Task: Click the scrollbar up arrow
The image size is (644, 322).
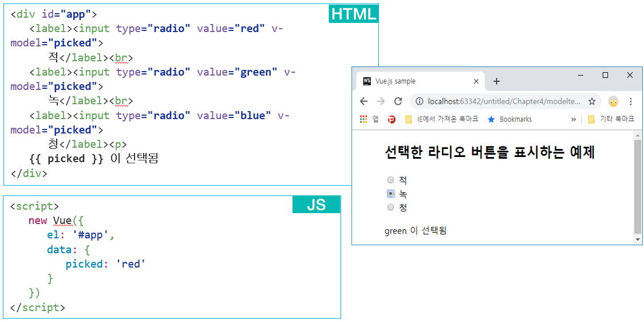Action: click(638, 135)
